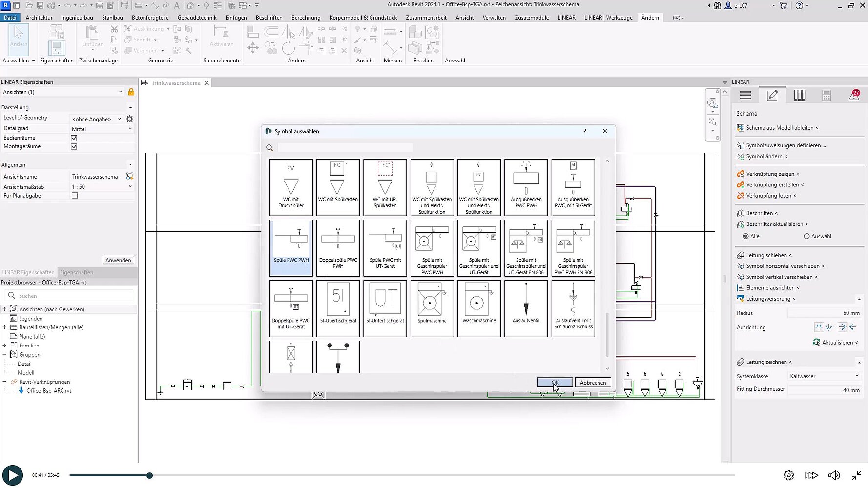
Task: Pick the 5l-Übertischgerät symbol
Action: click(x=338, y=308)
